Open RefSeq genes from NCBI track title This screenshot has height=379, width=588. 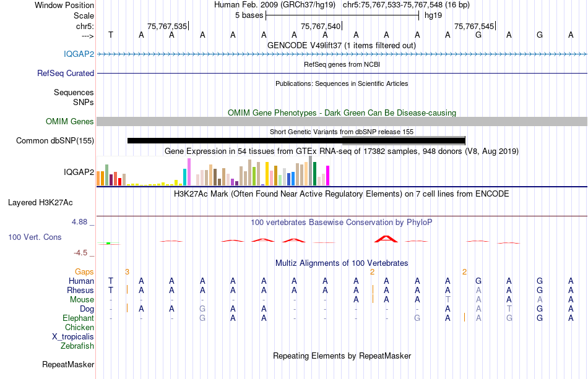(342, 64)
